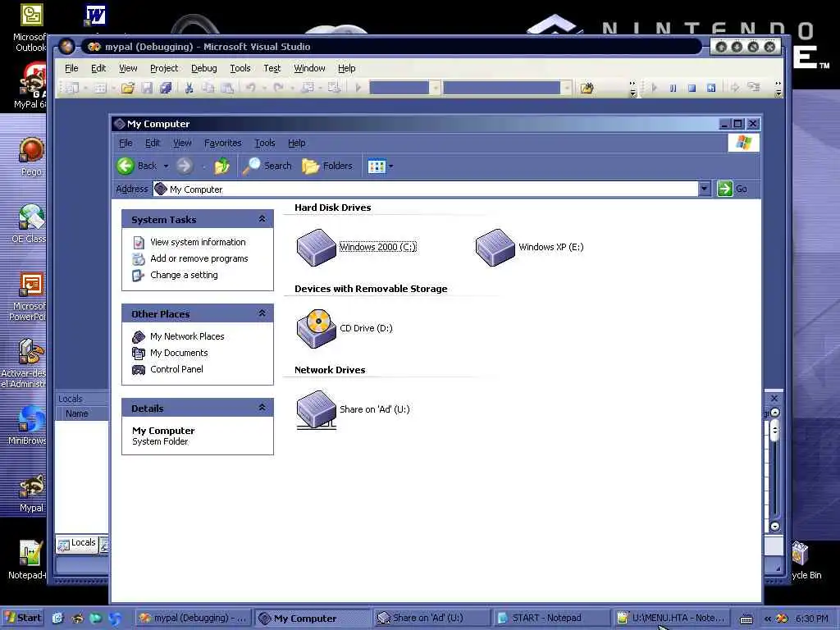This screenshot has height=630, width=840.
Task: Restart debugging in Visual Studio toolbar
Action: click(x=711, y=88)
